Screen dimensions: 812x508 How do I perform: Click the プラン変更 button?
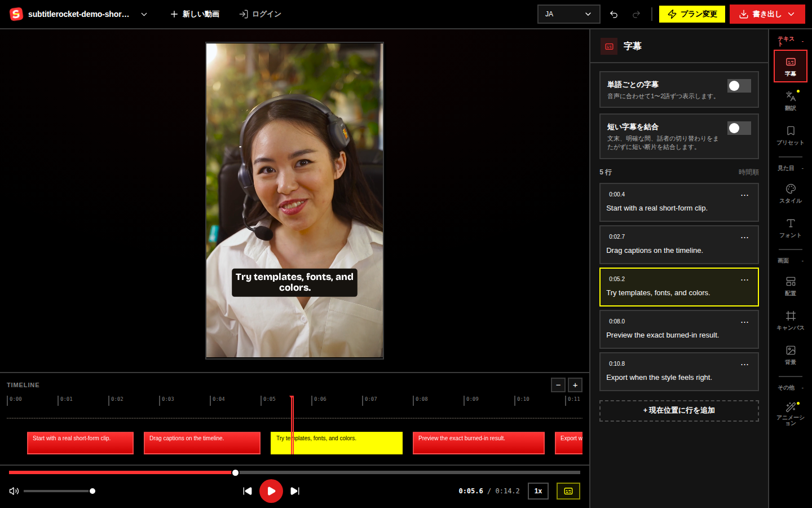click(692, 14)
